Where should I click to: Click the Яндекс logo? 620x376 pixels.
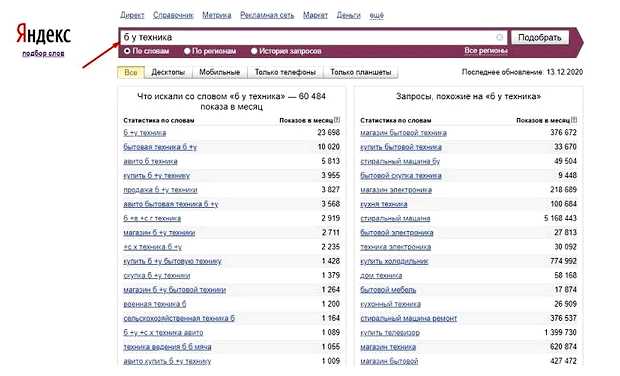tap(43, 34)
